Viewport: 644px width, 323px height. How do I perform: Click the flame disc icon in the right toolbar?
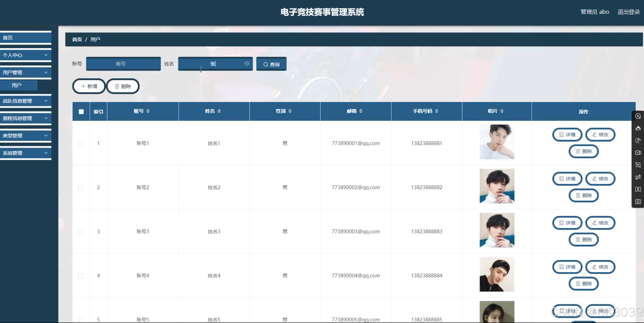tap(638, 129)
